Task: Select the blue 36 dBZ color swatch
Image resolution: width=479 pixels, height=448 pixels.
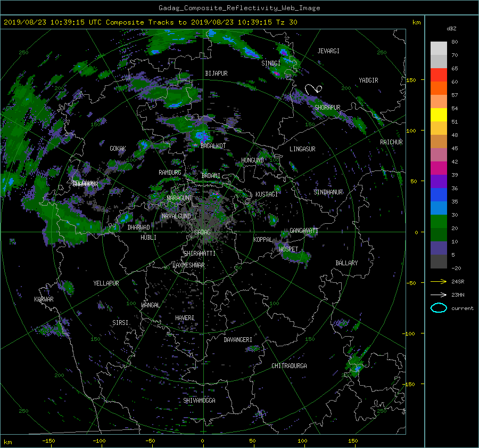Action: tap(439, 194)
